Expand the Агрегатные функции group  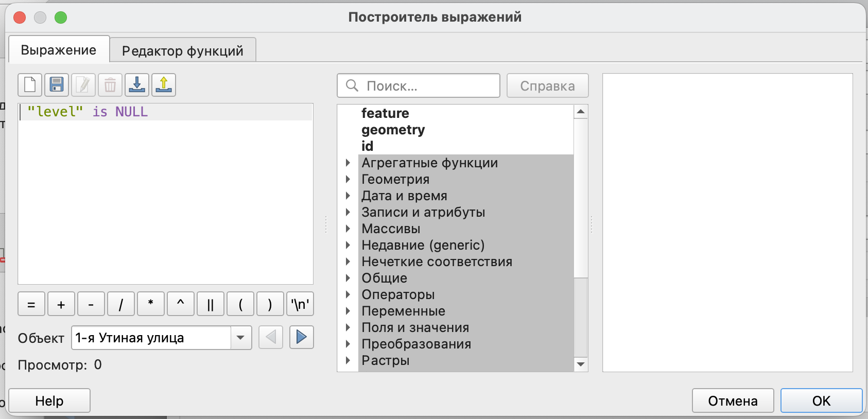click(x=348, y=163)
